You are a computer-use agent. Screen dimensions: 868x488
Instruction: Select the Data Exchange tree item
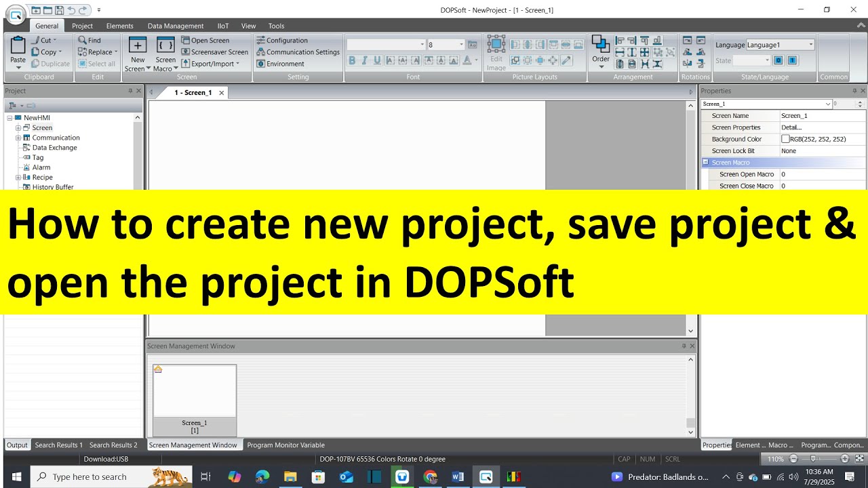coord(54,147)
